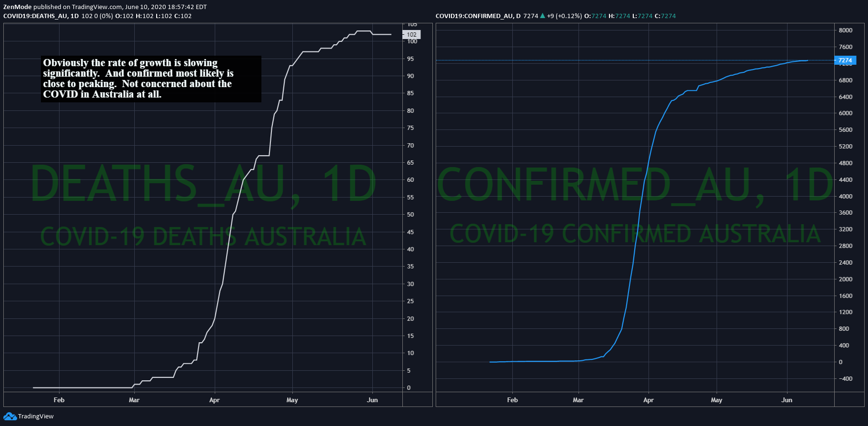Click the −400 tick on confirmed axis
868x426 pixels.
846,378
